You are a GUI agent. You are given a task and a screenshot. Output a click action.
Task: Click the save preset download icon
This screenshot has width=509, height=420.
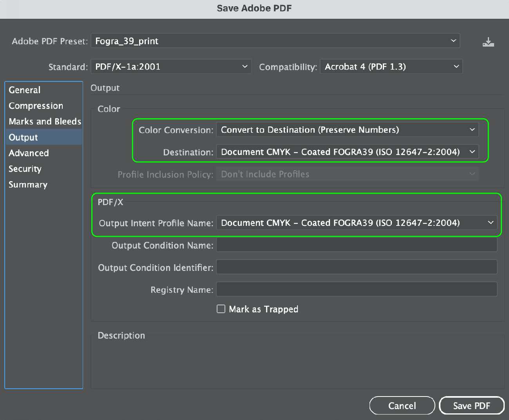488,42
